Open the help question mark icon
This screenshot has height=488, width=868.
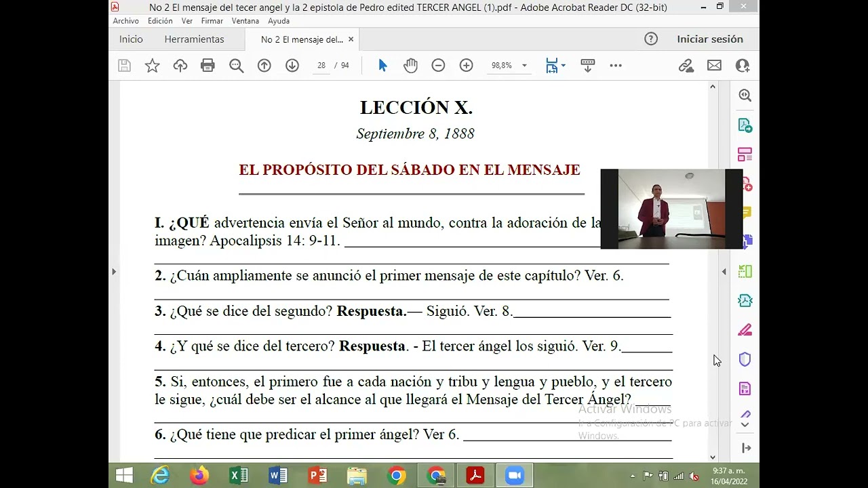coord(651,39)
